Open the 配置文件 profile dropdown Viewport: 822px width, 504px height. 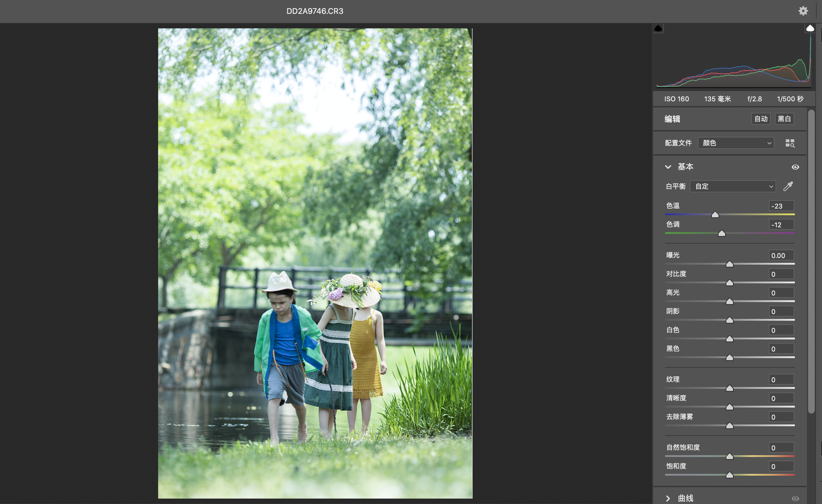736,143
